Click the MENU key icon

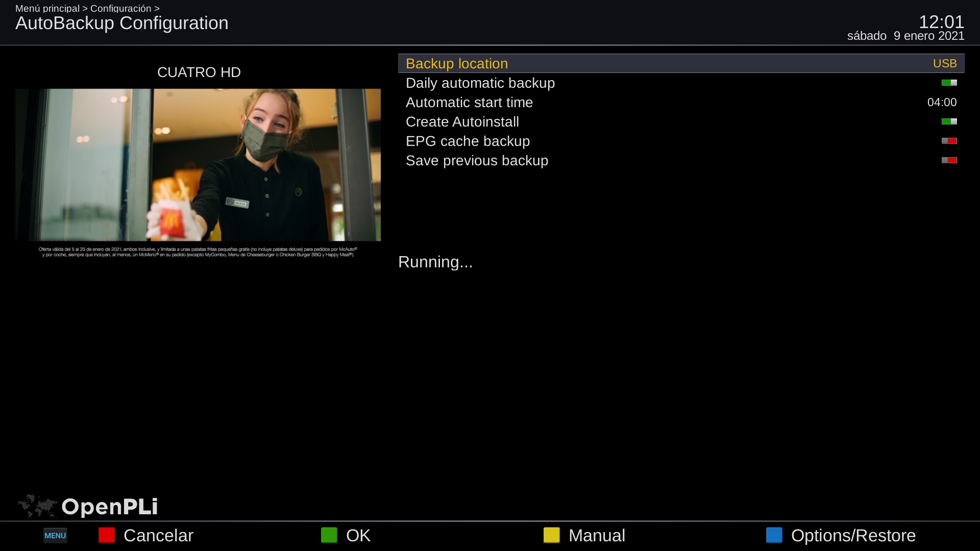[x=55, y=536]
